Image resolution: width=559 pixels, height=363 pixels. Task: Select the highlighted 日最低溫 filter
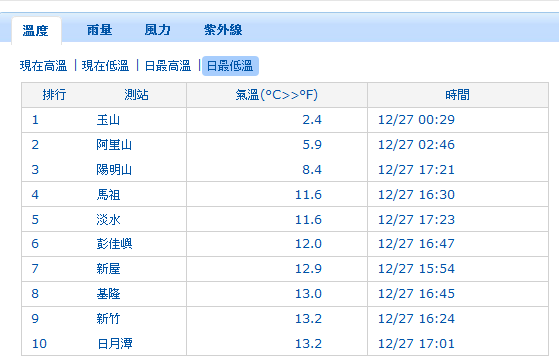(x=230, y=66)
